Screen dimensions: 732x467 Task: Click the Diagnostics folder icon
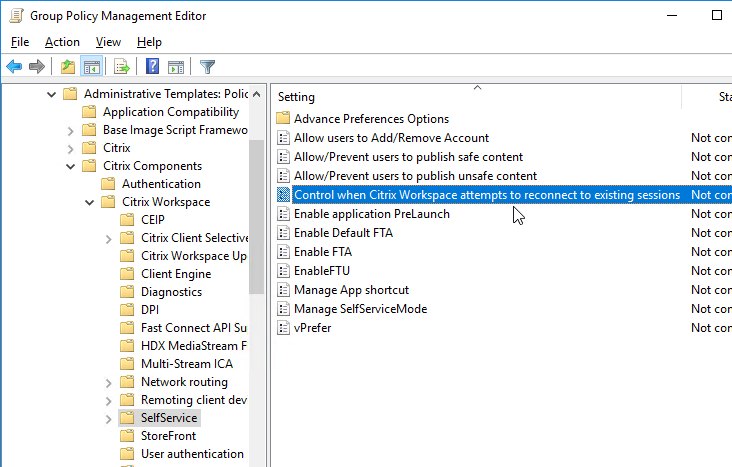pos(127,291)
